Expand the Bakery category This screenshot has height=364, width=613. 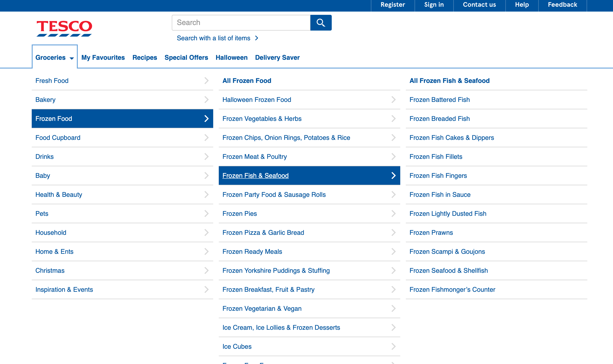[x=122, y=100]
